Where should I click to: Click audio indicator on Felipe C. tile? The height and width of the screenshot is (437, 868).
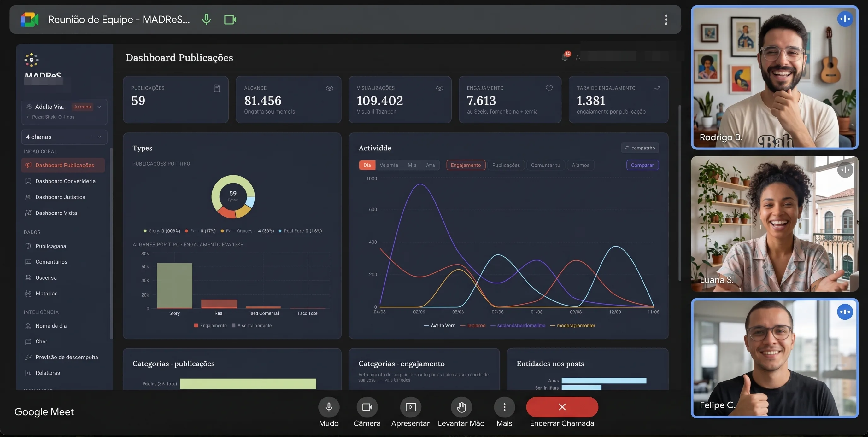click(845, 312)
